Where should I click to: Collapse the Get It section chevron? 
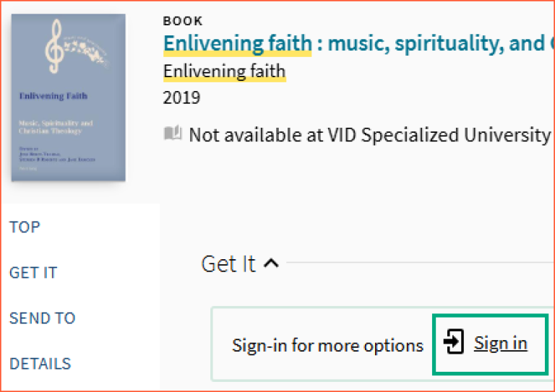pyautogui.click(x=272, y=264)
